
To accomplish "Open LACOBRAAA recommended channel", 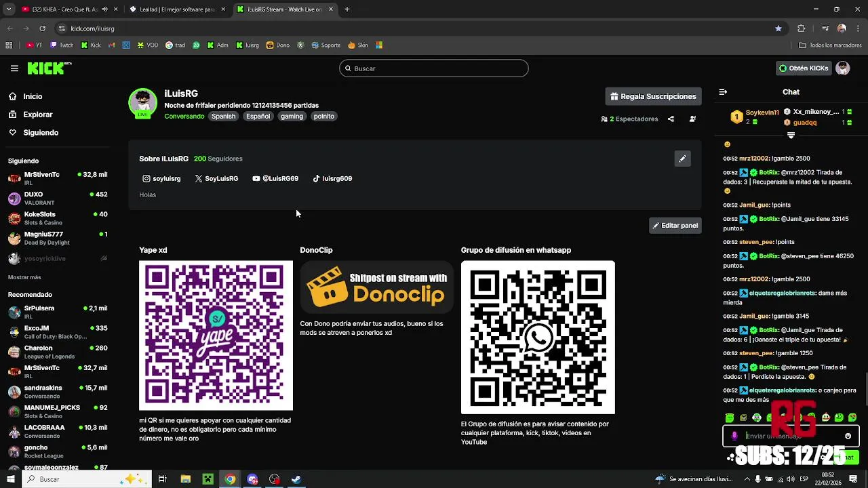I will tap(58, 432).
